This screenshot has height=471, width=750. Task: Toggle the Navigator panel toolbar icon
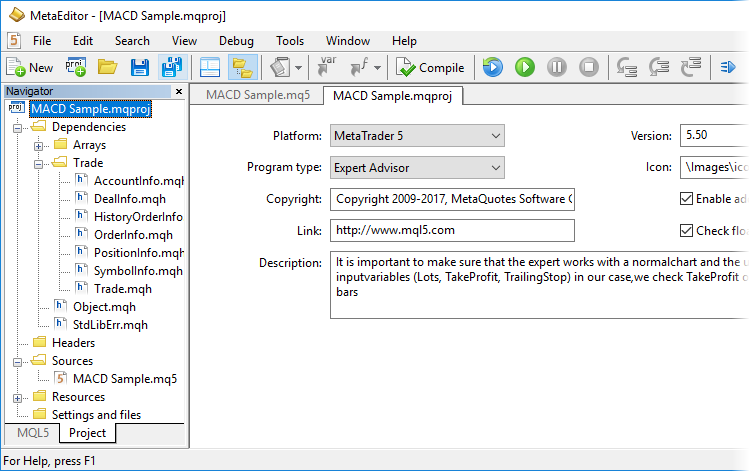pyautogui.click(x=209, y=68)
